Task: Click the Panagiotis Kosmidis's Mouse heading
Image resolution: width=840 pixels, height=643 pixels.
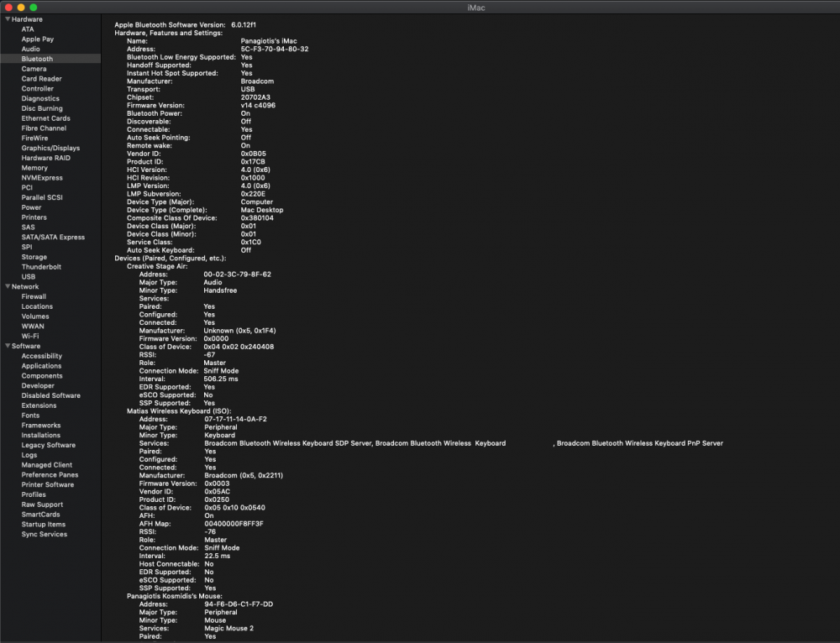Action: click(174, 596)
